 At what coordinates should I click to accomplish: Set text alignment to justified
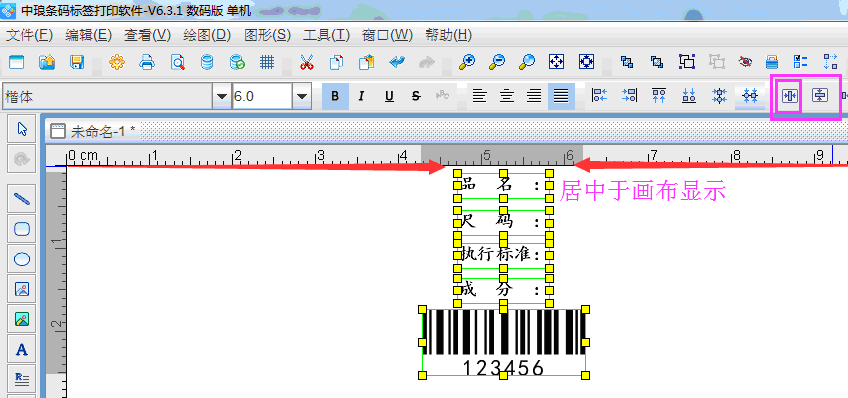pos(561,97)
